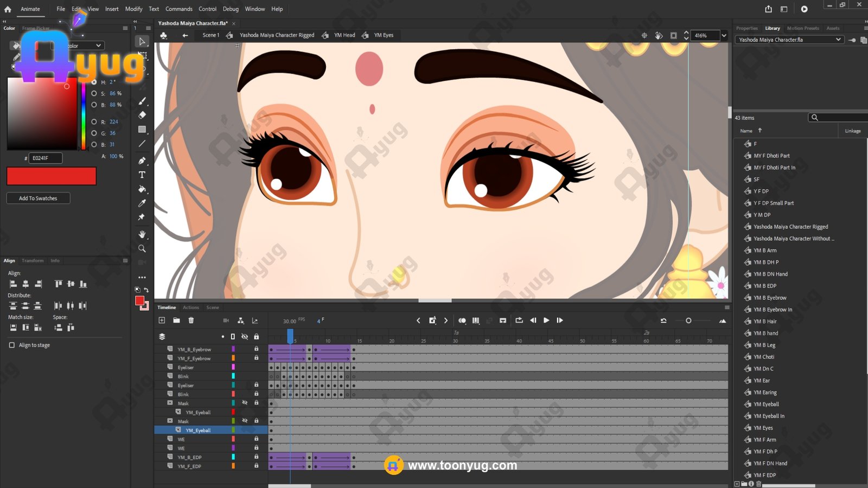Show the layer parenting view
The width and height of the screenshot is (868, 488).
click(241, 320)
